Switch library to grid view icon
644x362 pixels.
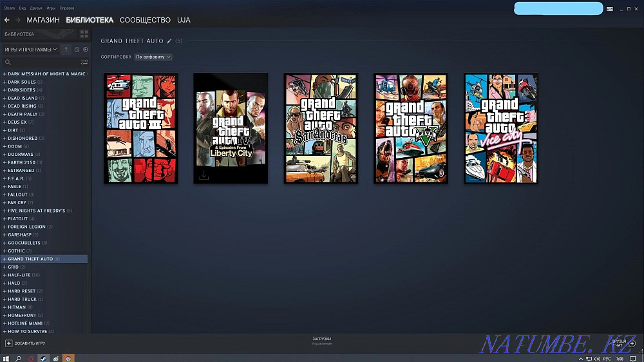84,34
